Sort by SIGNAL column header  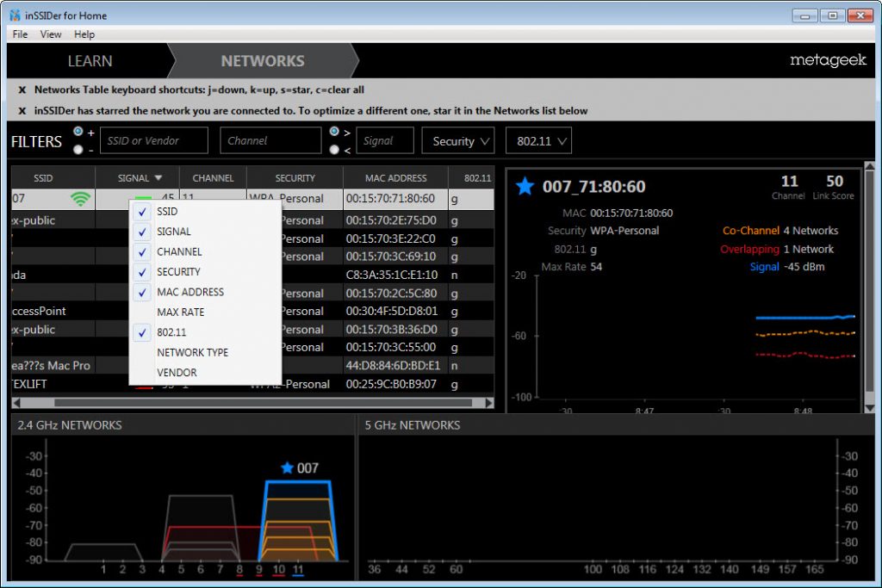click(x=137, y=178)
